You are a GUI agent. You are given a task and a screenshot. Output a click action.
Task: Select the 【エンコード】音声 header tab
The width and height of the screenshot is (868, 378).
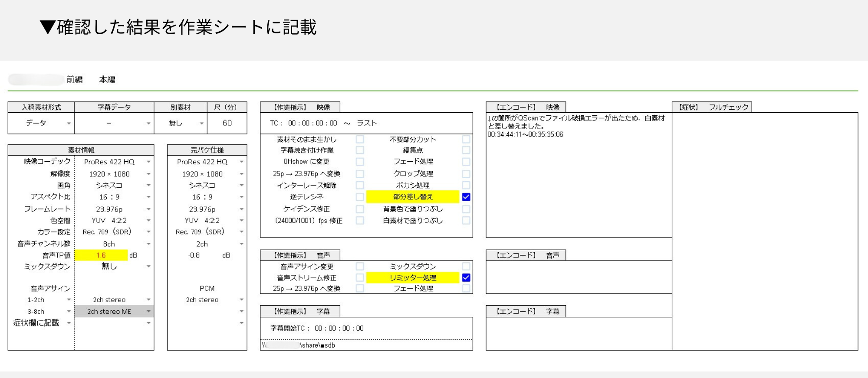coord(526,255)
